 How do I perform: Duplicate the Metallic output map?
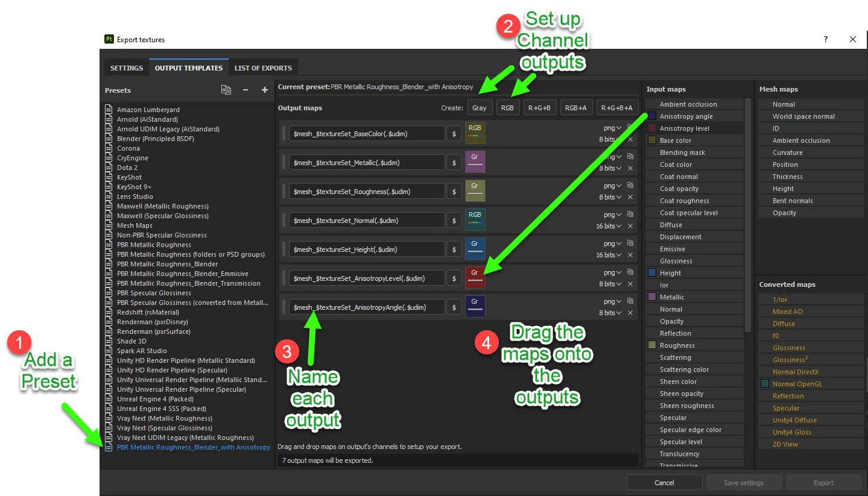630,156
